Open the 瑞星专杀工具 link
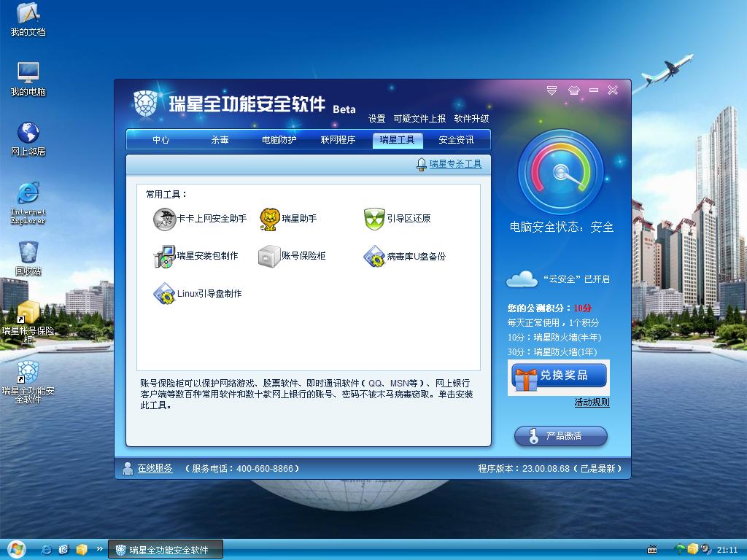 455,164
